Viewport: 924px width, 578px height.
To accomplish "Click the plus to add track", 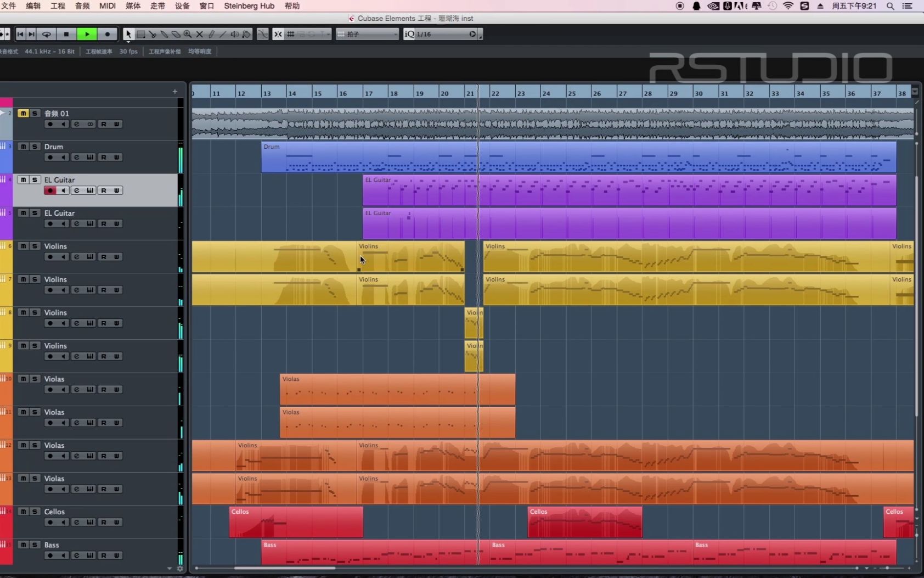I will coord(175,92).
